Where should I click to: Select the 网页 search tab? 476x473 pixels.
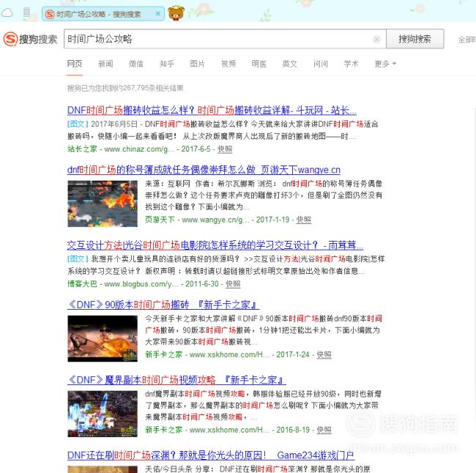[75, 64]
